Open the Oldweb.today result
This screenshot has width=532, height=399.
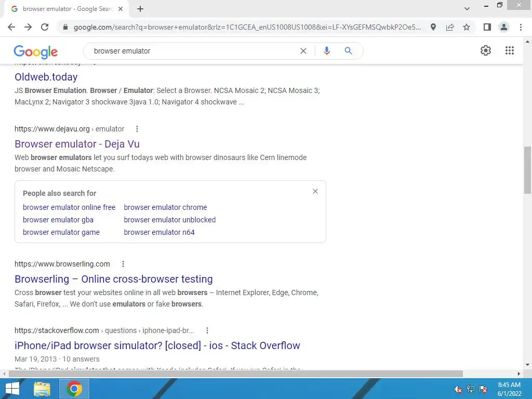pos(46,77)
